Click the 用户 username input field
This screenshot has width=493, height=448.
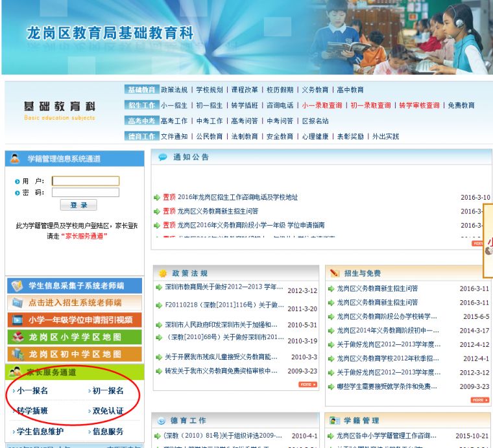coord(86,181)
